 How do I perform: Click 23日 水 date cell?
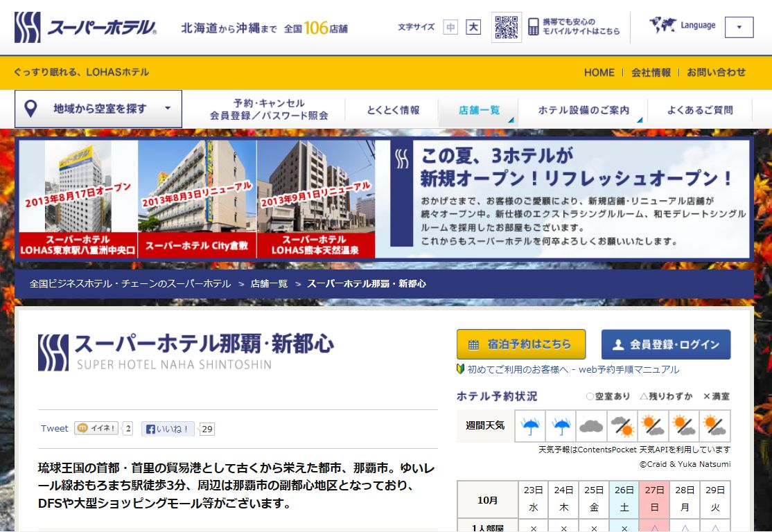[x=533, y=499]
